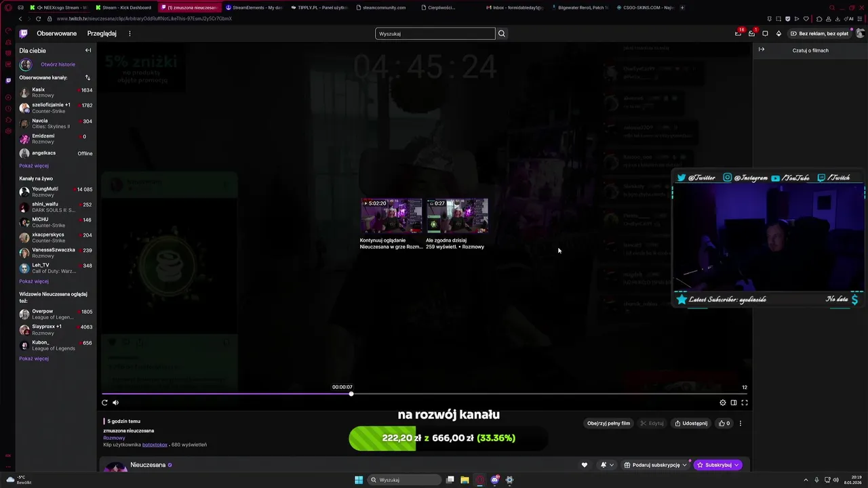This screenshot has width=868, height=488.
Task: Click the Udostępnij share button
Action: (x=691, y=423)
